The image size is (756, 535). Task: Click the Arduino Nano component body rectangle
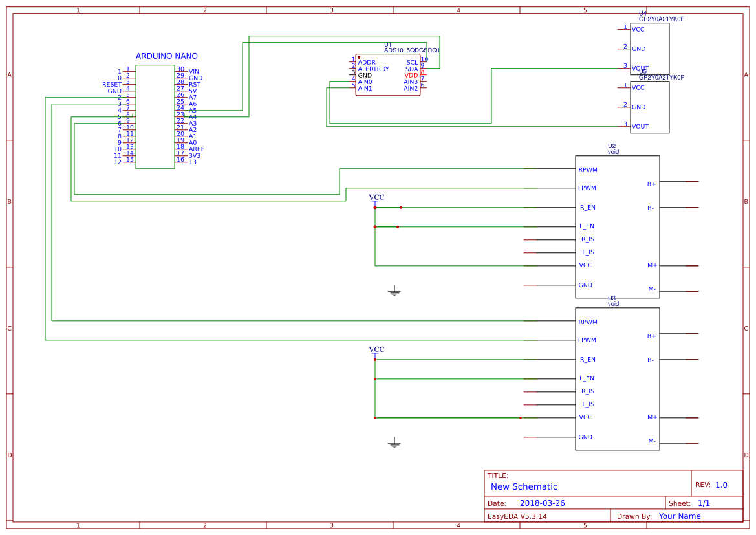155,116
